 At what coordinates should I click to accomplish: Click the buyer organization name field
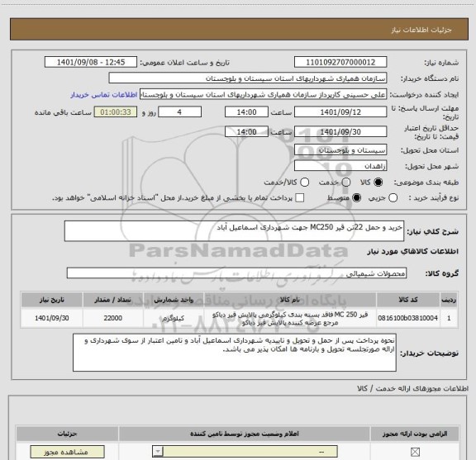(248, 78)
